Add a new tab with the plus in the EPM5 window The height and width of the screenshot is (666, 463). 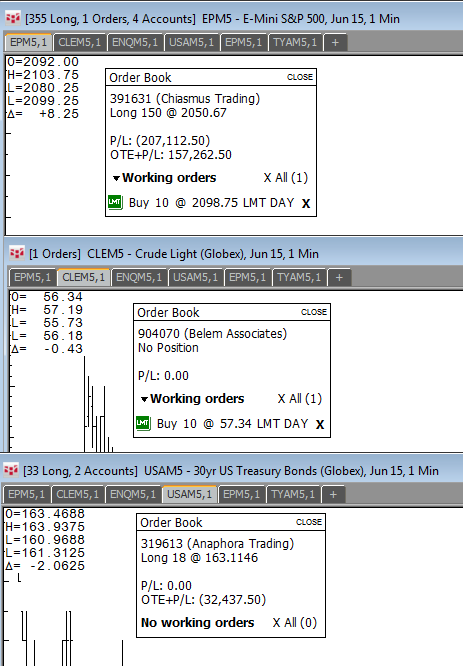[335, 42]
